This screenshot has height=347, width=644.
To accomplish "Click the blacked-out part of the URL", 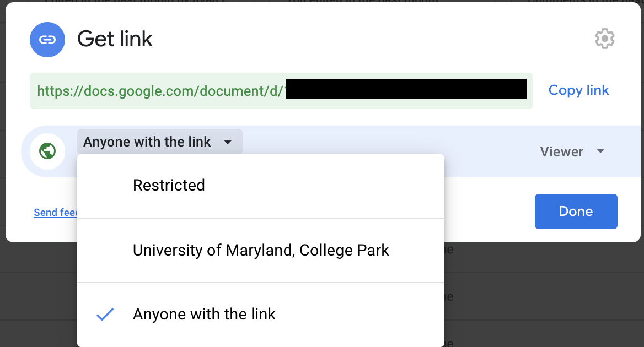I will pos(406,90).
